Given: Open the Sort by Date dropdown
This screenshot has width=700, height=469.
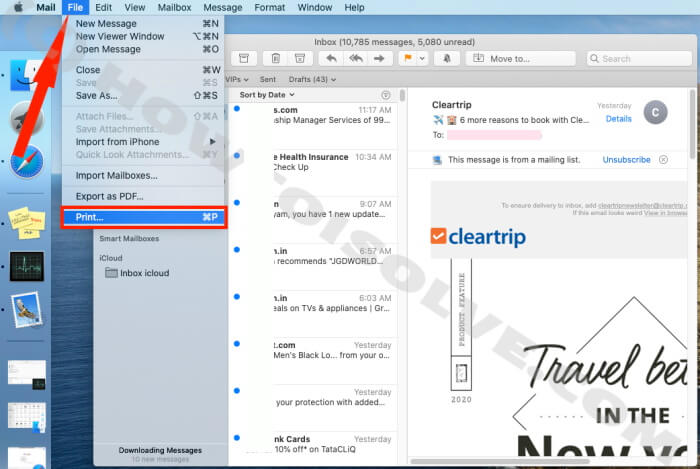Looking at the screenshot, I should (x=267, y=95).
